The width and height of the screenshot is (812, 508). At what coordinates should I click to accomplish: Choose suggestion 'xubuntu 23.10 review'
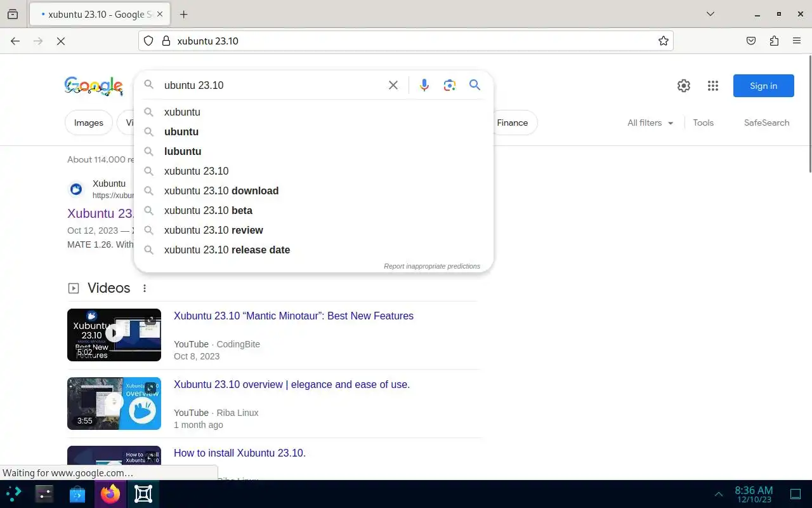(x=314, y=230)
